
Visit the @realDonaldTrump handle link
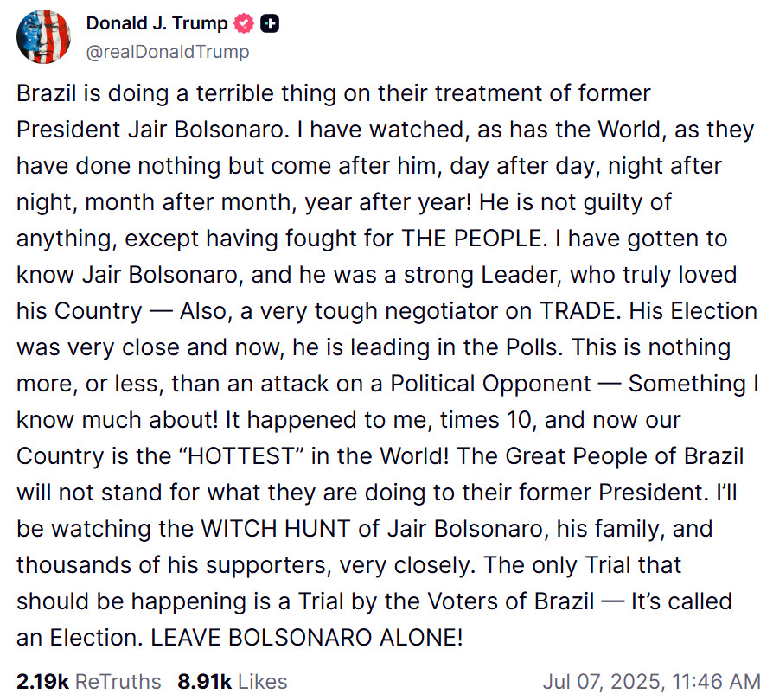pyautogui.click(x=168, y=52)
